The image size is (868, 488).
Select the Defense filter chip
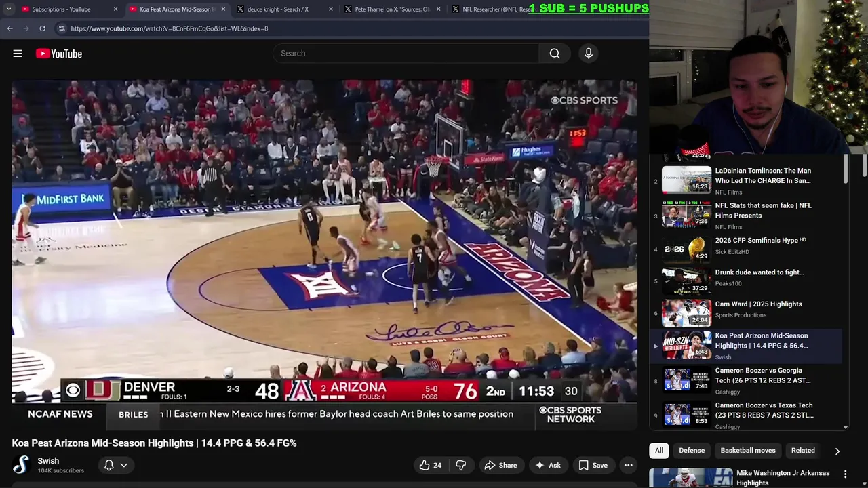click(x=692, y=451)
